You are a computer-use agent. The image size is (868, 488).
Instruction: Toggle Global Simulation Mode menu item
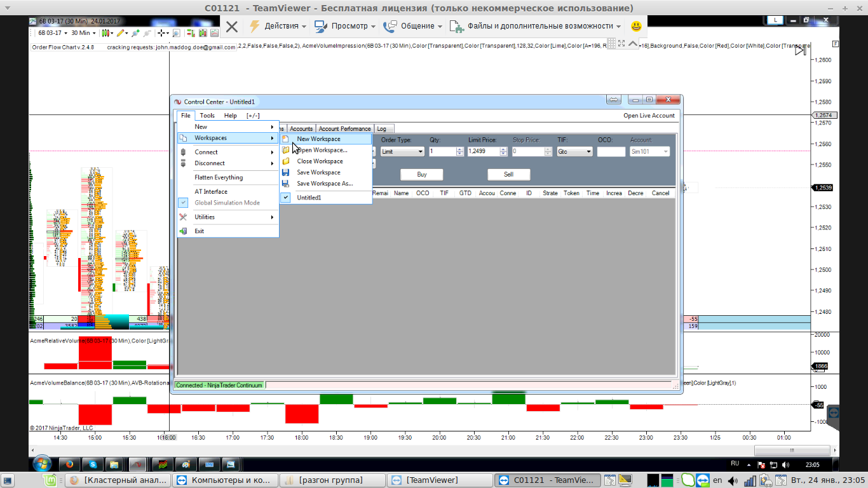(227, 203)
